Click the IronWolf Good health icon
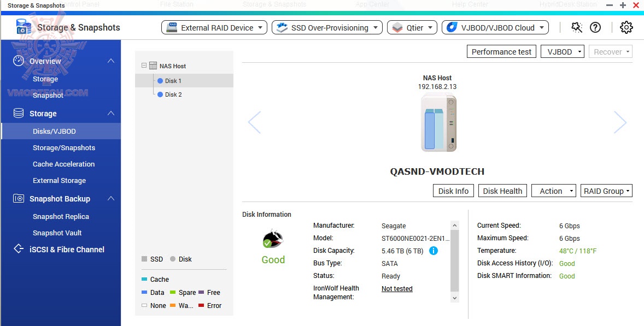Screen dimensions: 644x326 (x=273, y=239)
